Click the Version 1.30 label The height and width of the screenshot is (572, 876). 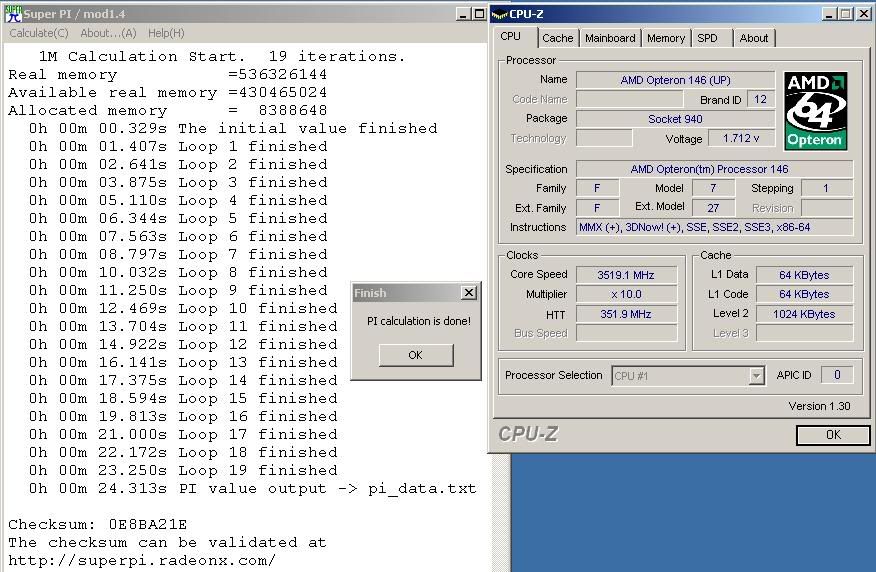[x=819, y=406]
